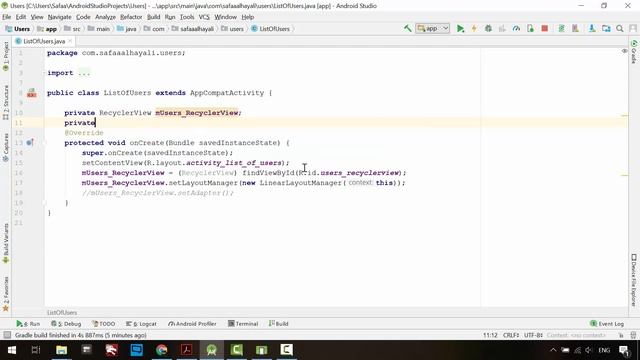Open the AVD Manager icon
The height and width of the screenshot is (360, 640).
coord(575,29)
